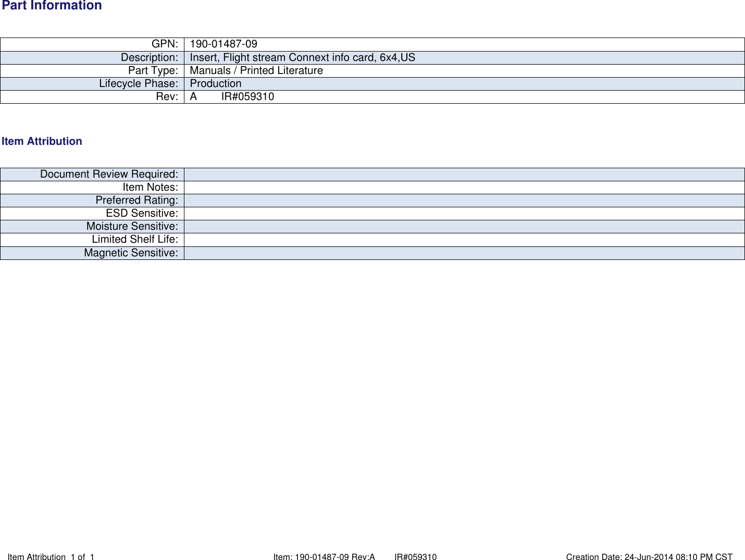Click the 'Moisture Sensitive:' label
Viewport: 745px width, 560px height.
pos(132,227)
